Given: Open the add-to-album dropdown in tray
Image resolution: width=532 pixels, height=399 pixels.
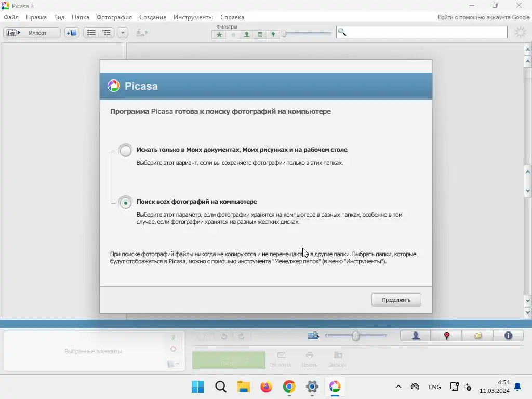Looking at the screenshot, I should click(172, 364).
